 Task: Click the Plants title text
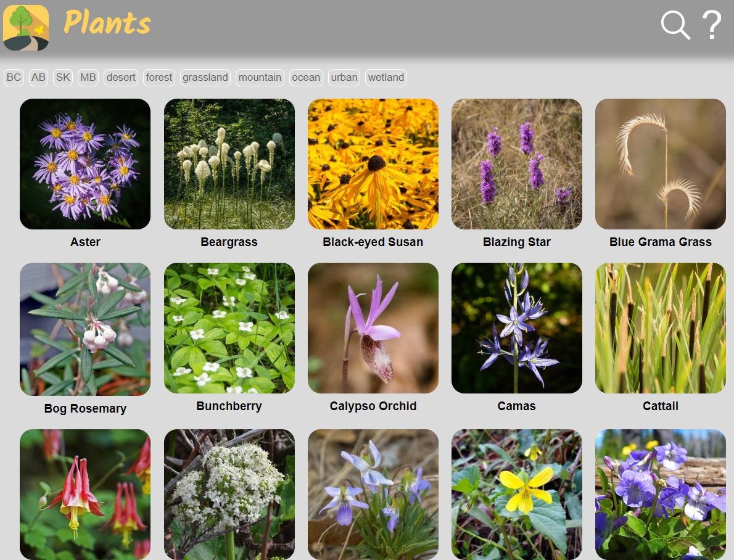tap(107, 23)
